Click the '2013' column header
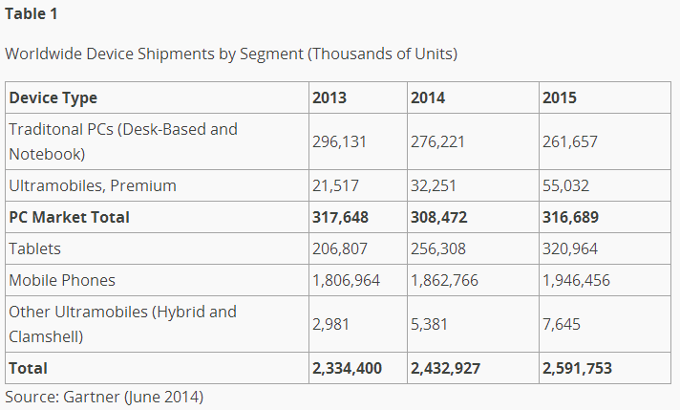Viewport: 680px width, 410px height. tap(329, 98)
